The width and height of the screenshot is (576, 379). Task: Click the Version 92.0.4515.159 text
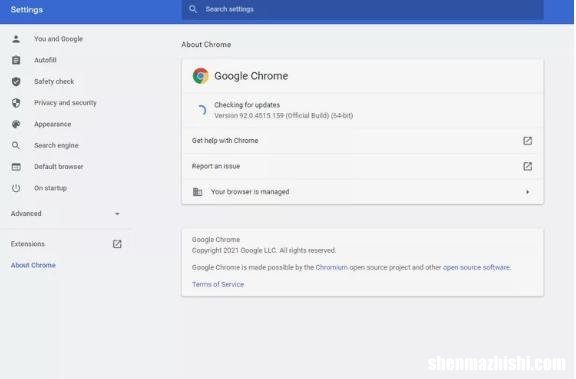pos(284,116)
